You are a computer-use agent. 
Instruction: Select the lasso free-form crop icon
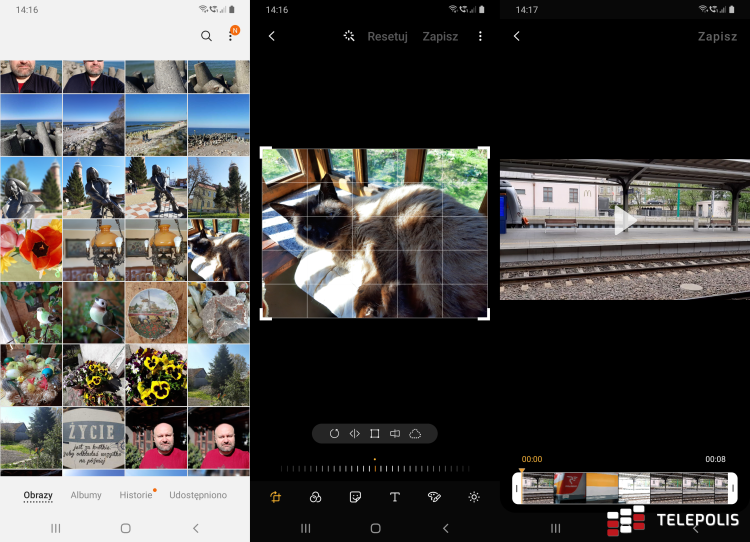point(415,434)
